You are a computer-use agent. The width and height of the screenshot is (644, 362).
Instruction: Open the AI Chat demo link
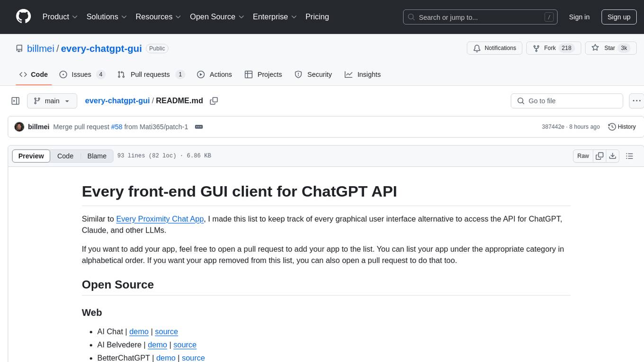[x=139, y=332]
